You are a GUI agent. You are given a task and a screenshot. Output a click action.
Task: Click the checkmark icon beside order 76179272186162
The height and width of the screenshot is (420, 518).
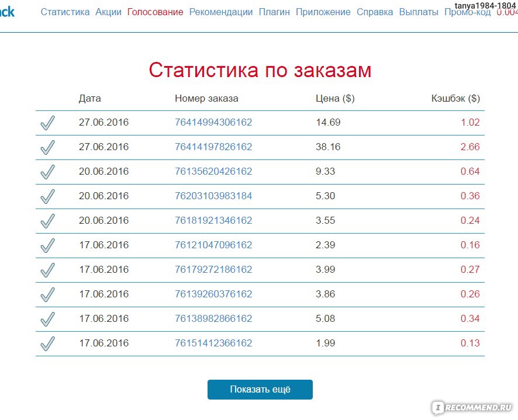pyautogui.click(x=48, y=270)
